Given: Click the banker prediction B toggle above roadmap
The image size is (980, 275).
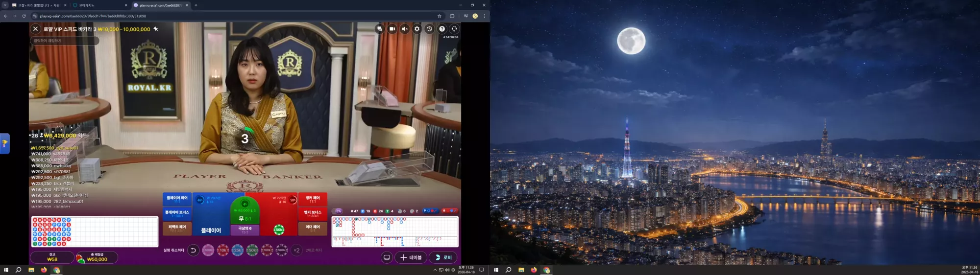Looking at the screenshot, I should tap(450, 211).
